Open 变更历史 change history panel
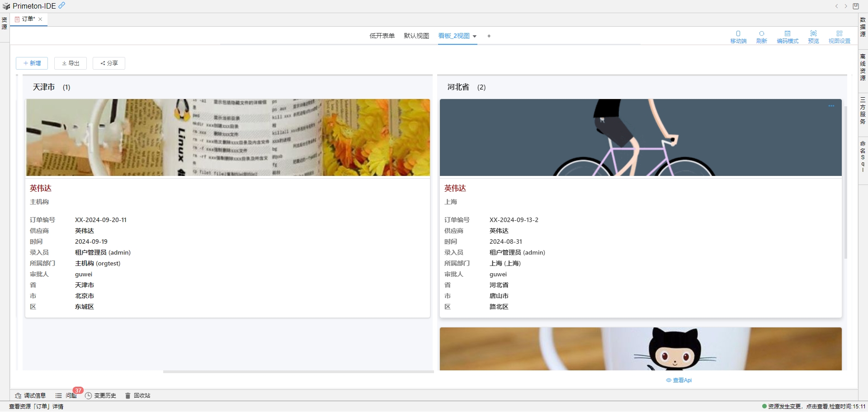 coord(101,395)
